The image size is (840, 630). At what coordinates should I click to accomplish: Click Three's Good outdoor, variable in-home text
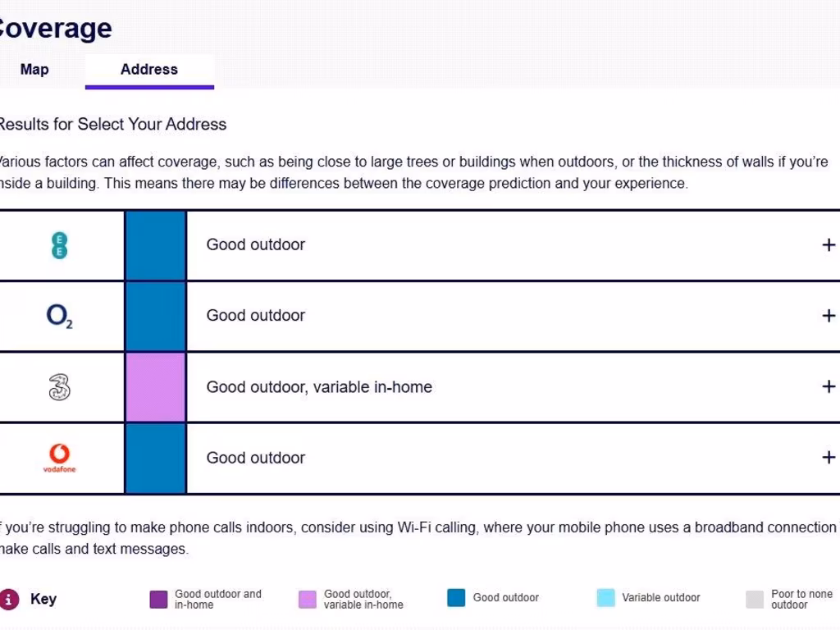click(319, 387)
